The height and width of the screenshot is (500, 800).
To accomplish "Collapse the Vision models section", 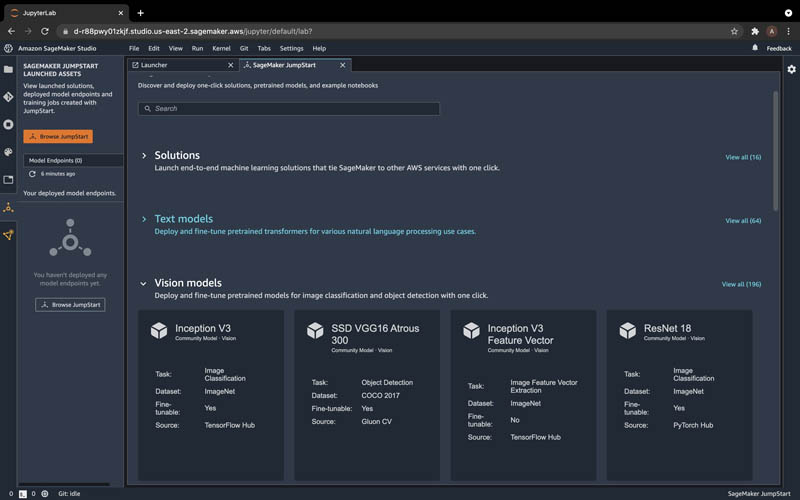I will [x=143, y=284].
